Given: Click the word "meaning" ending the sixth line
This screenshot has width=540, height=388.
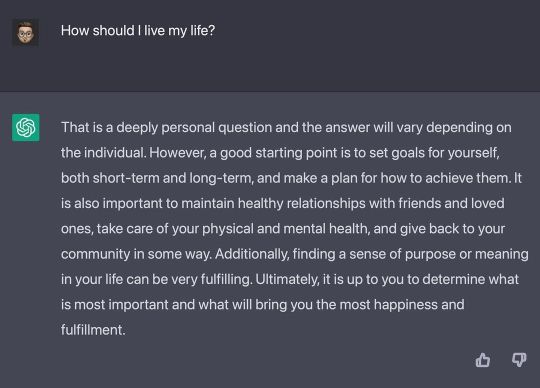Looking at the screenshot, I should 502,254.
